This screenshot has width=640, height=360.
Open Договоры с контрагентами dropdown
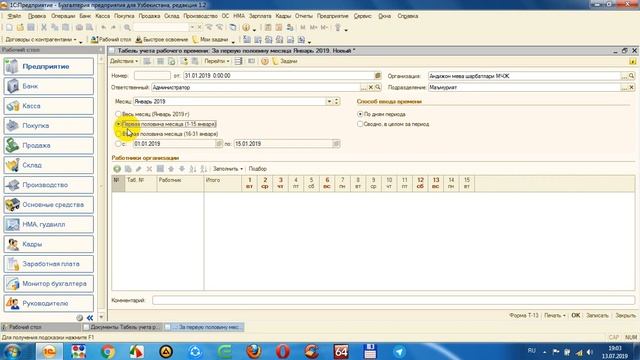click(41, 40)
